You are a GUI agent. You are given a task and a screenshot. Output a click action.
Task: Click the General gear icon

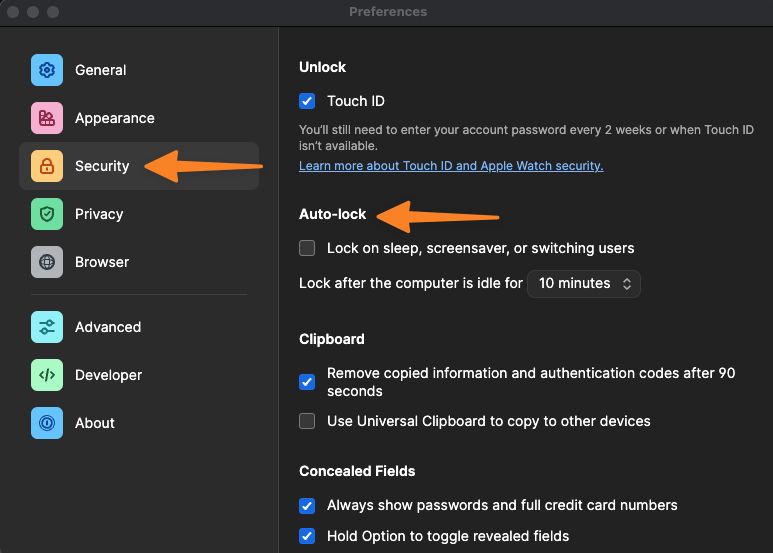click(x=47, y=70)
